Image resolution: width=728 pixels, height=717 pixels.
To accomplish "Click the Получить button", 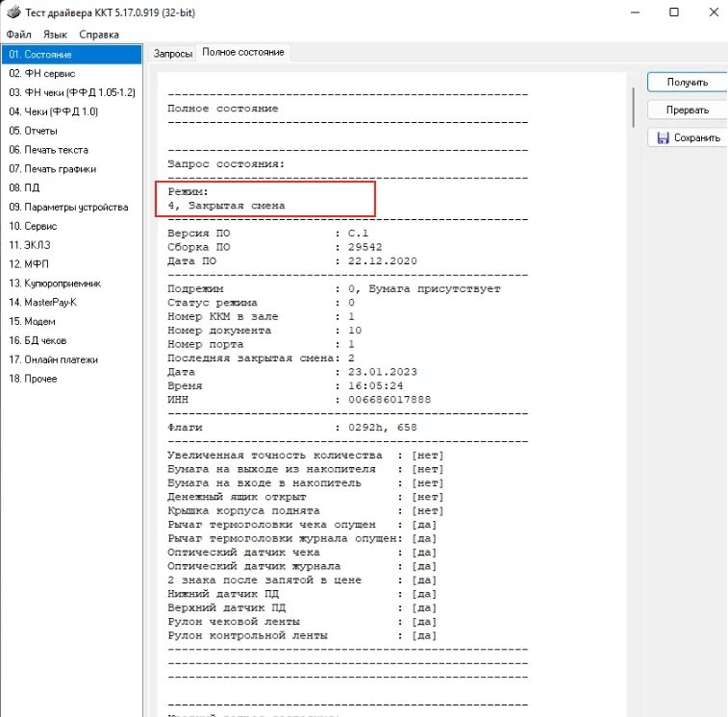I will point(688,82).
